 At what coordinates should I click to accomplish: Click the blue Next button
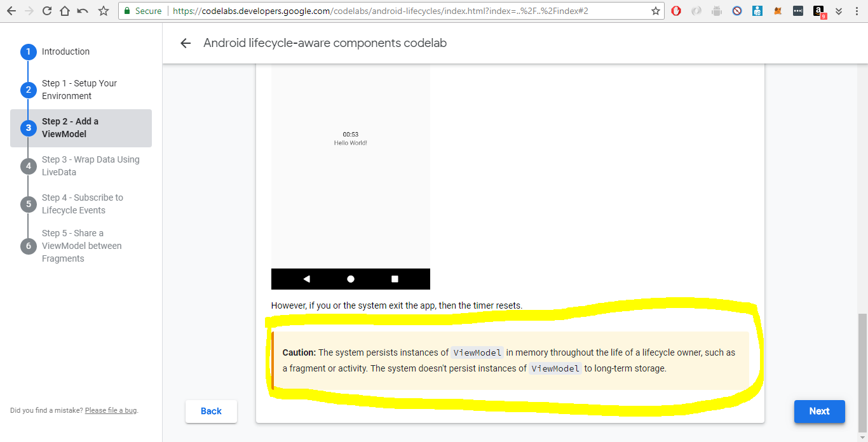[819, 411]
